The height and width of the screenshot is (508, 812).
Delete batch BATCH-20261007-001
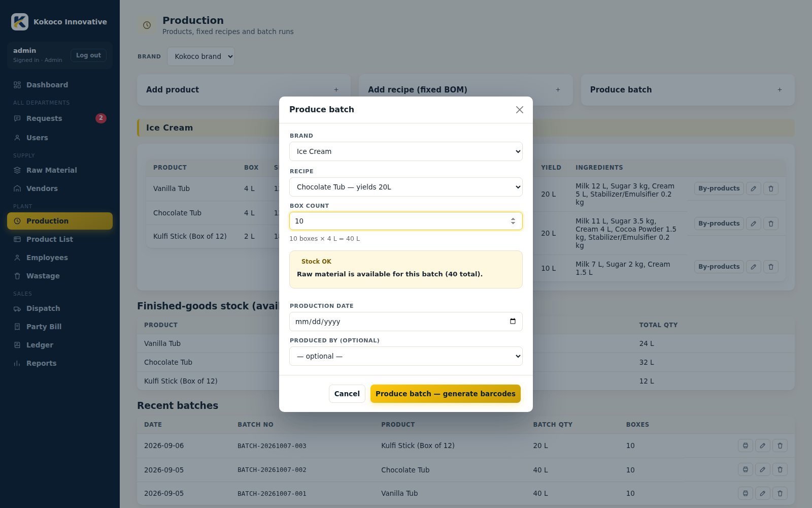[x=780, y=493]
